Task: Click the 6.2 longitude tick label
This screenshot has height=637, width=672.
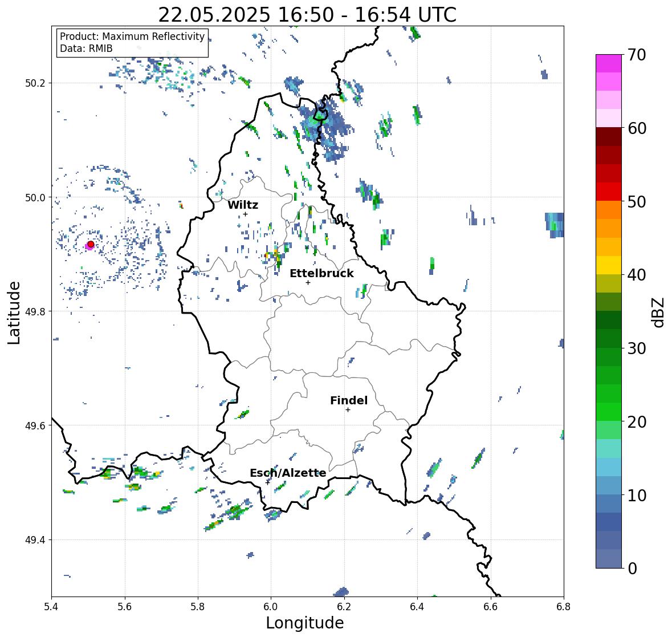Action: (344, 607)
